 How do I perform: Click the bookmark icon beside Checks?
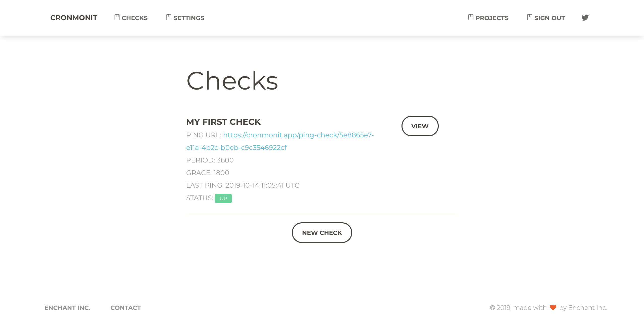pos(117,17)
